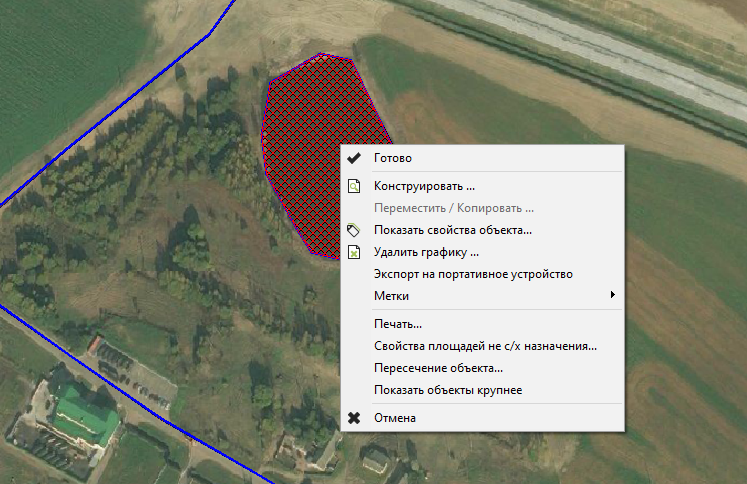747x484 pixels.
Task: Choose Печать... from the context menu
Action: click(482, 324)
